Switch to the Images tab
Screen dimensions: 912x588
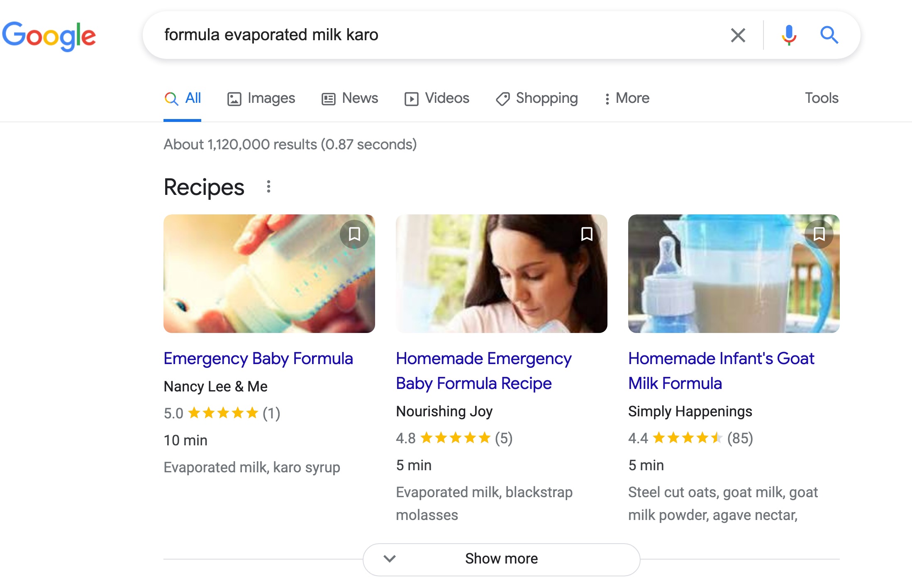(261, 98)
